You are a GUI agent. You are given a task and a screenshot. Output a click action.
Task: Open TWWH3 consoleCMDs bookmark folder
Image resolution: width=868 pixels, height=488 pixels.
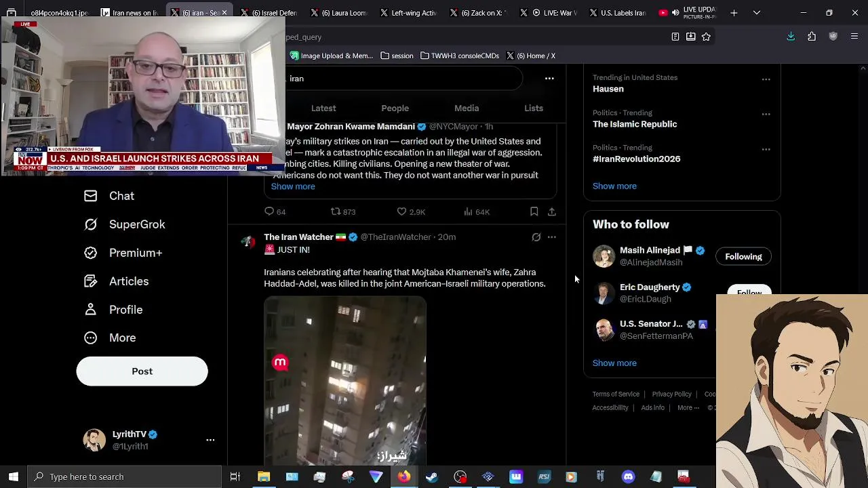[460, 56]
